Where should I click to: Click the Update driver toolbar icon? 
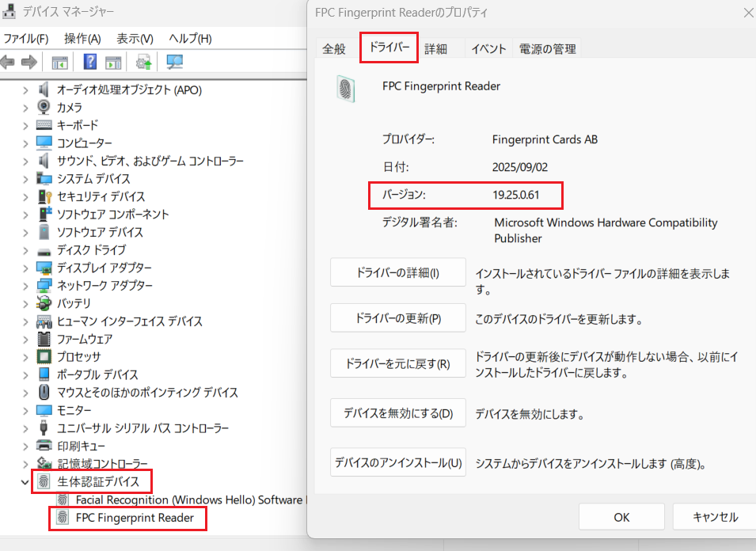143,63
